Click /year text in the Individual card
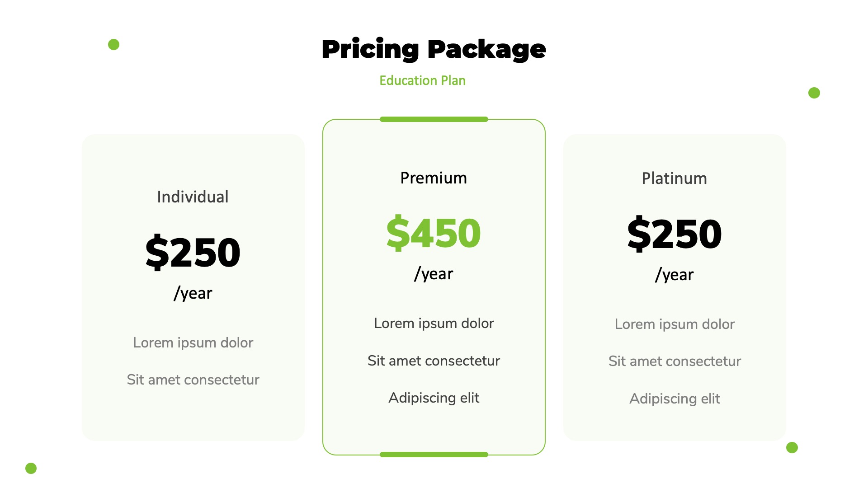Viewport: 868px width, 488px height. [x=193, y=293]
